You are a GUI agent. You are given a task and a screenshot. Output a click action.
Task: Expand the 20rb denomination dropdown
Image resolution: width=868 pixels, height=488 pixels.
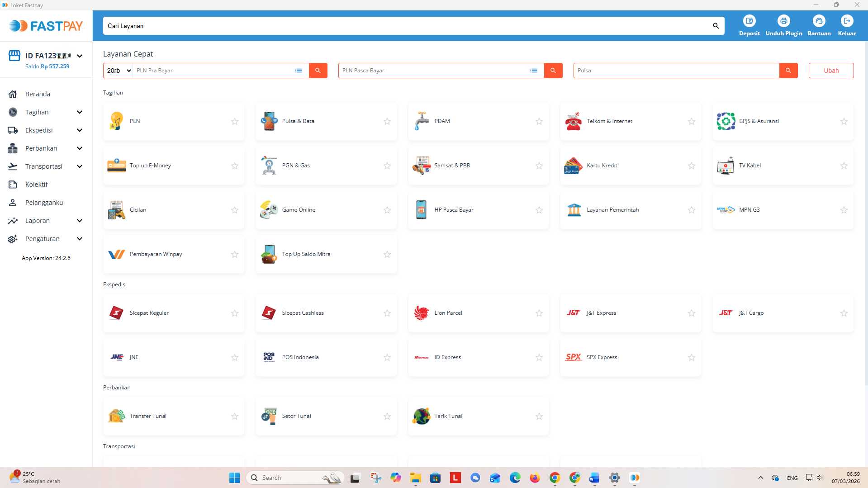[118, 71]
